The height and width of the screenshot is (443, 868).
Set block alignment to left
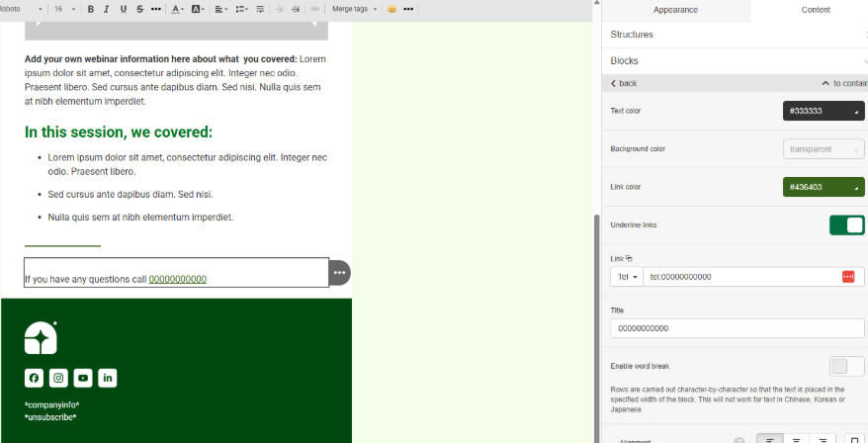(x=770, y=440)
